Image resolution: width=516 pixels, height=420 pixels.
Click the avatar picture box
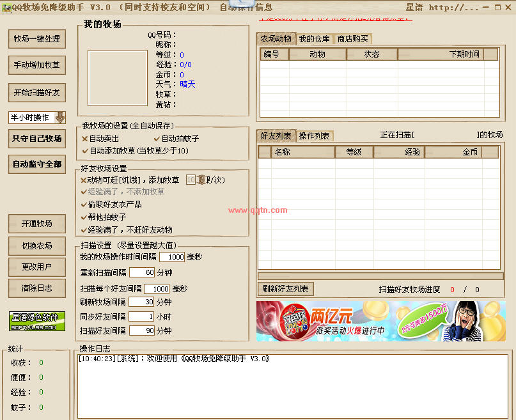118,78
